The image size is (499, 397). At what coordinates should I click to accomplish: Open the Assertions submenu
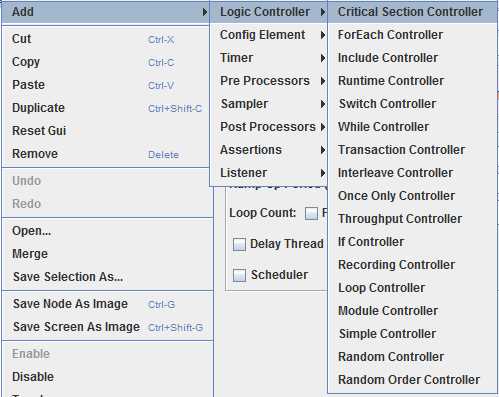click(x=269, y=150)
